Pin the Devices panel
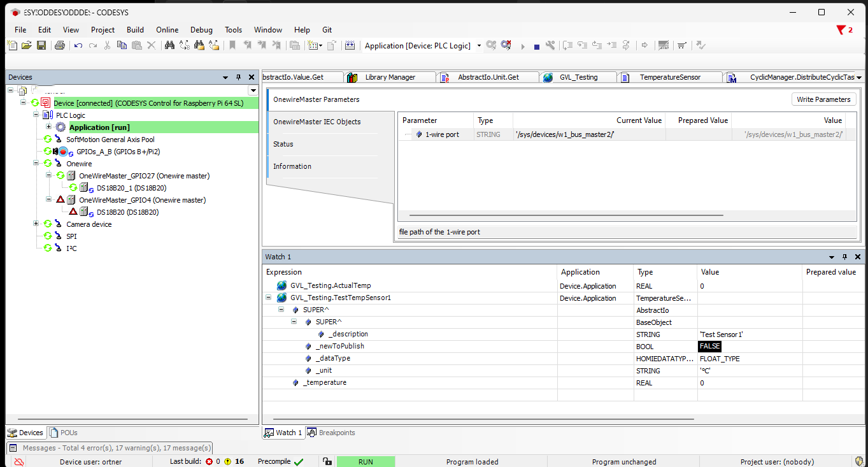Screen dimensions: 868x467 click(238, 77)
